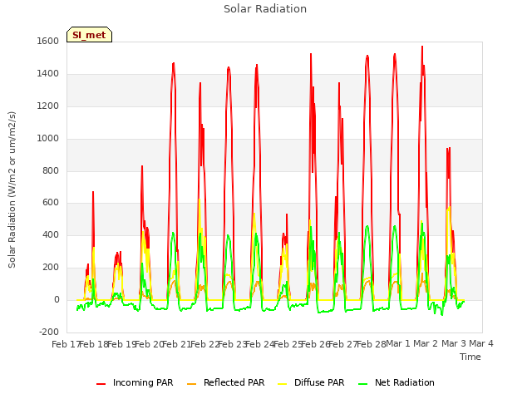The height and width of the screenshot is (399, 532).
Task: Click the 0 y-axis tick label
Action: 57,300
